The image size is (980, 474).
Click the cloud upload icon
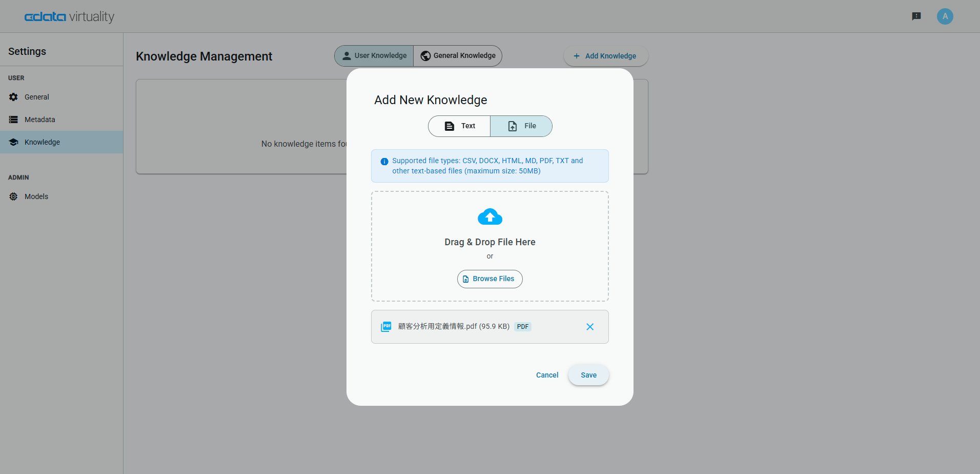[489, 217]
